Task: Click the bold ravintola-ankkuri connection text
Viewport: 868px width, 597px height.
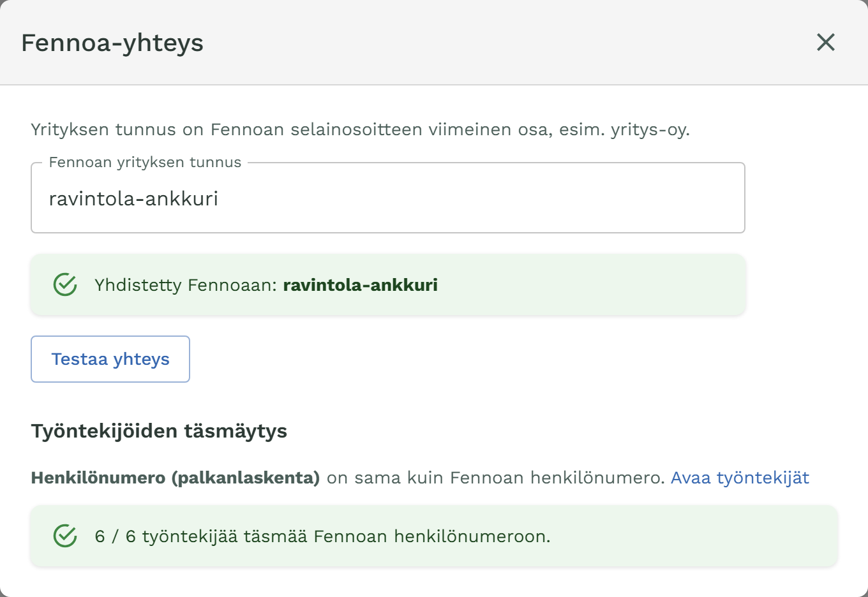Action: tap(361, 284)
